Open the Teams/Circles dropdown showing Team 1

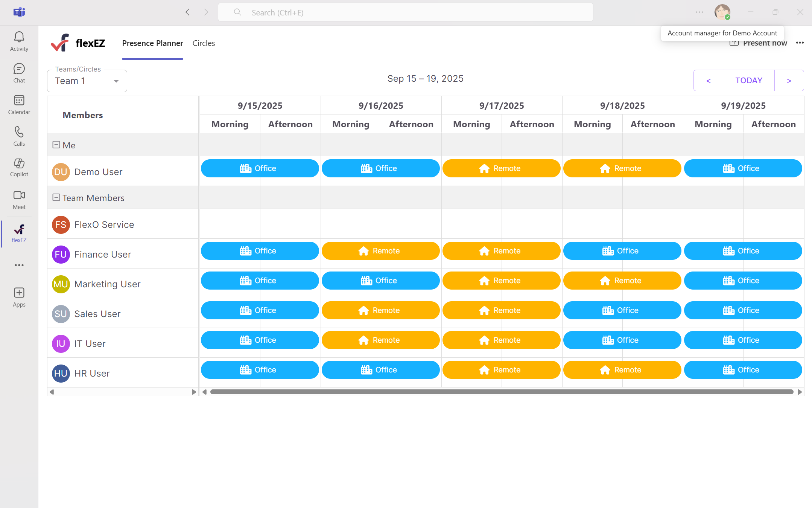point(87,80)
